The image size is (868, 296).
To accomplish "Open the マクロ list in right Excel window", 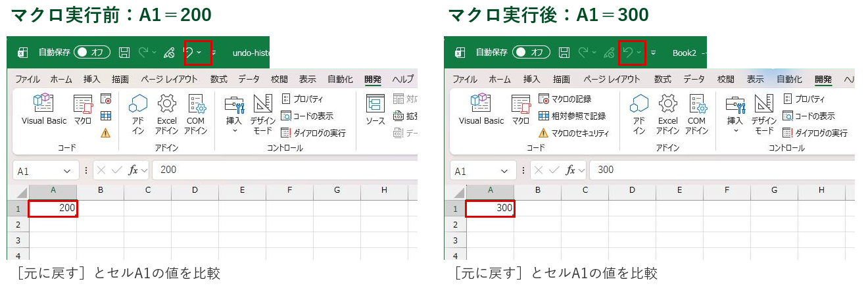I will coord(520,109).
